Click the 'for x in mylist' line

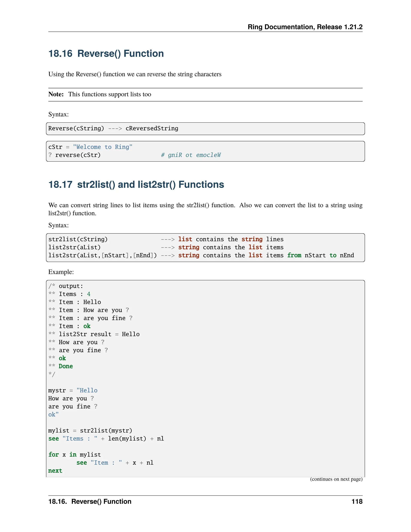point(74,455)
